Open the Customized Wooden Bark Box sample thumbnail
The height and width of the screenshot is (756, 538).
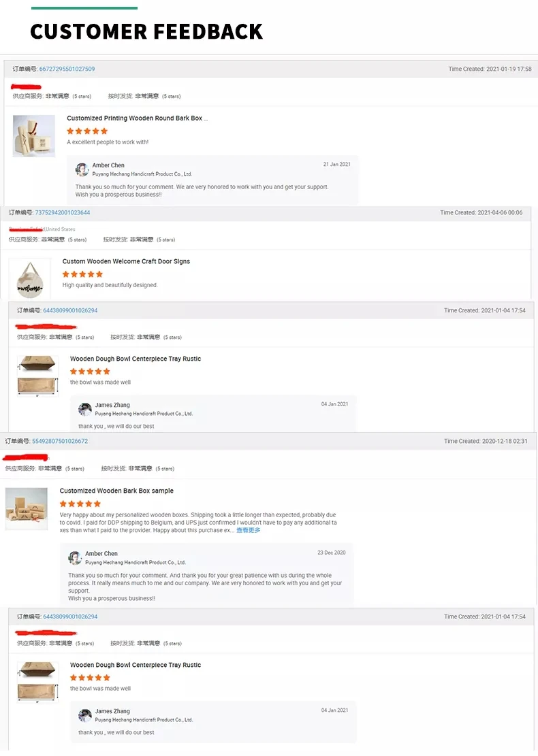pos(27,508)
